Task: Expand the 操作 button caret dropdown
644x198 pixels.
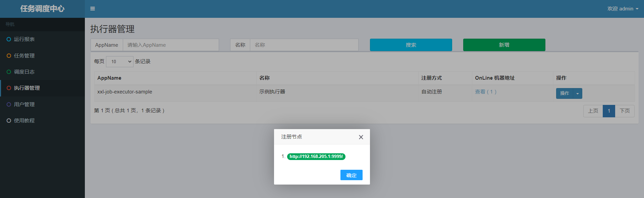Action: (578, 93)
